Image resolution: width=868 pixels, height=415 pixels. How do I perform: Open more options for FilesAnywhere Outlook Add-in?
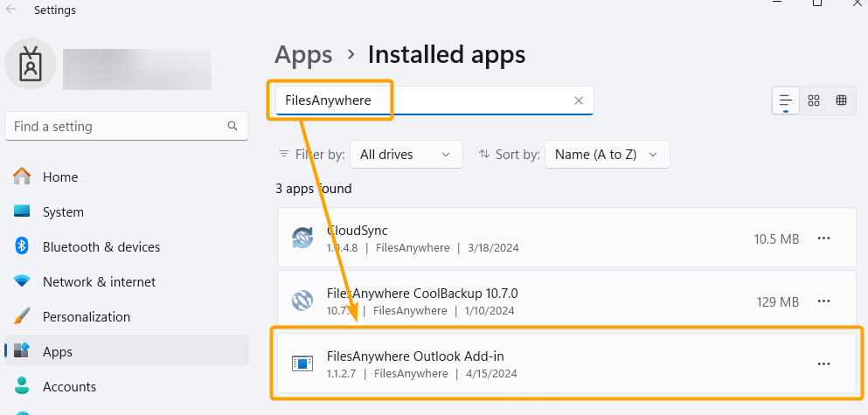click(x=823, y=363)
